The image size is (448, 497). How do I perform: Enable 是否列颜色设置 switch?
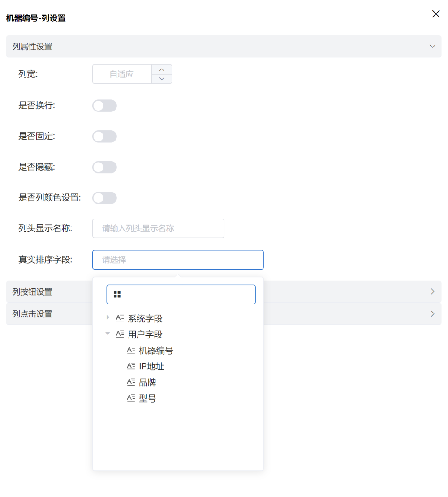[x=104, y=198]
